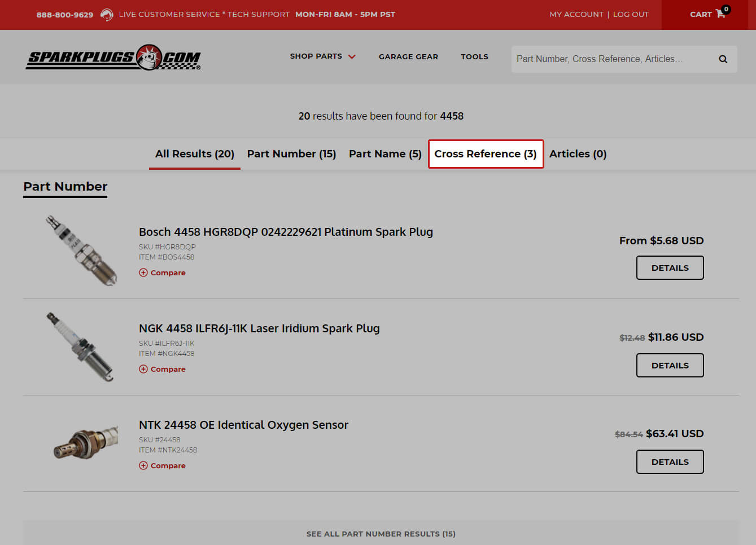The height and width of the screenshot is (545, 756).
Task: Click Cart label in header
Action: (x=701, y=15)
